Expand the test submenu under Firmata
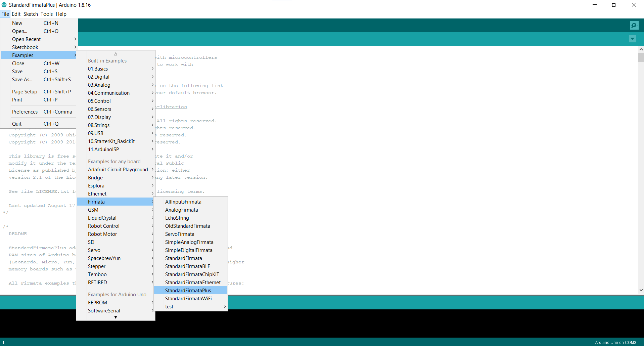The image size is (644, 346). pyautogui.click(x=191, y=307)
